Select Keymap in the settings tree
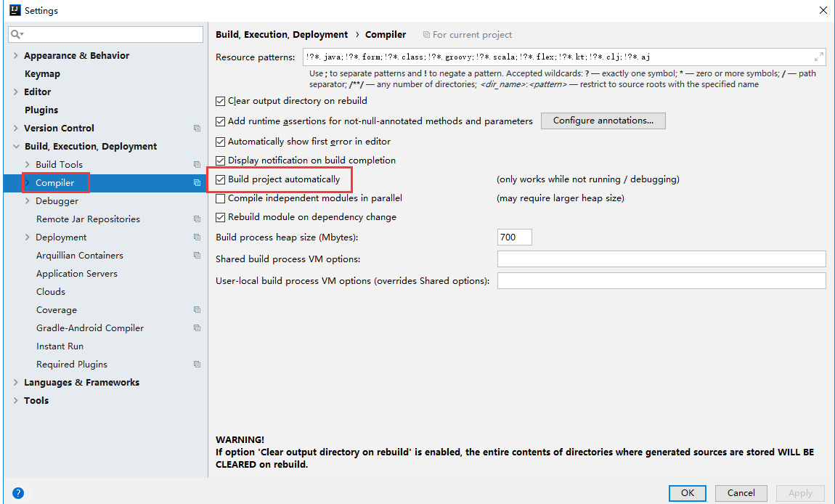This screenshot has height=504, width=835. [42, 74]
